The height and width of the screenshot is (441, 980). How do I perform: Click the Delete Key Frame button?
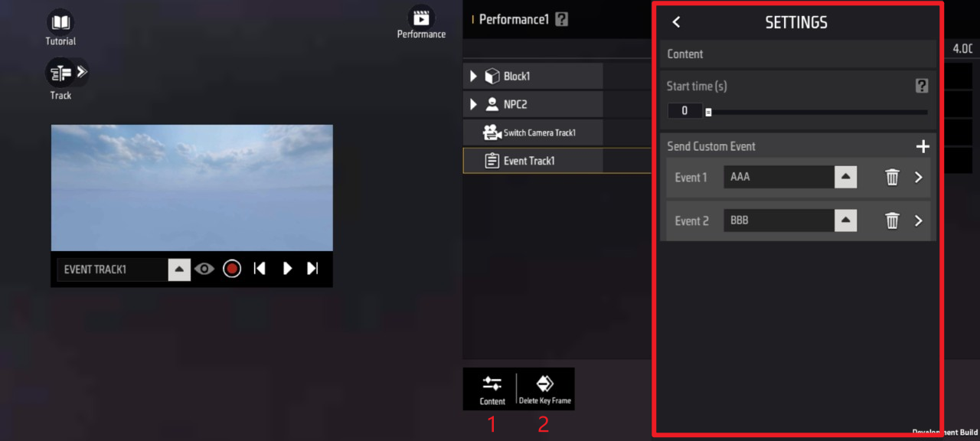544,390
